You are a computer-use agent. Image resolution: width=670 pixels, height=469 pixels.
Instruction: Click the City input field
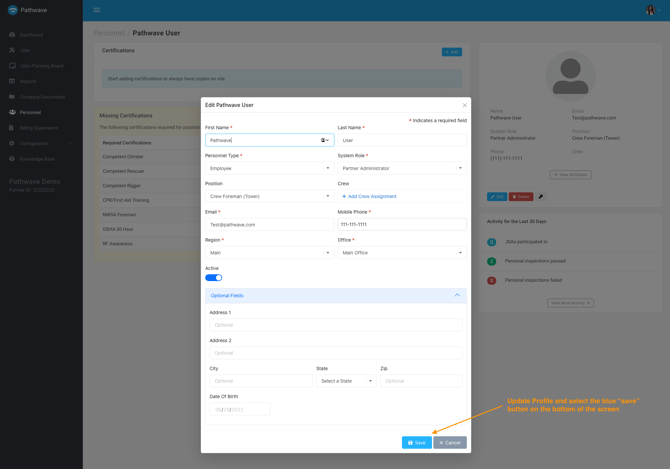260,381
